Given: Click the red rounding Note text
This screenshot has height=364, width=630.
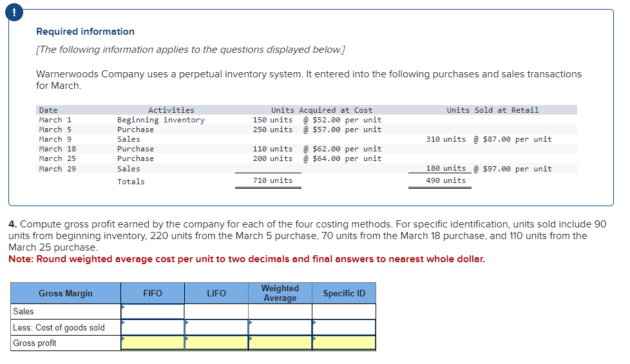Looking at the screenshot, I should [247, 259].
